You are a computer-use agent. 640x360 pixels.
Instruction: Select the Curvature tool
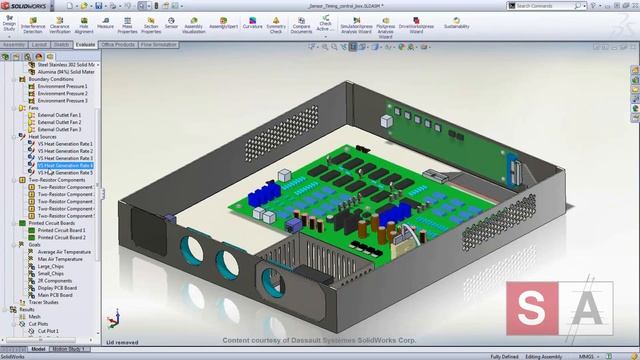click(x=252, y=23)
